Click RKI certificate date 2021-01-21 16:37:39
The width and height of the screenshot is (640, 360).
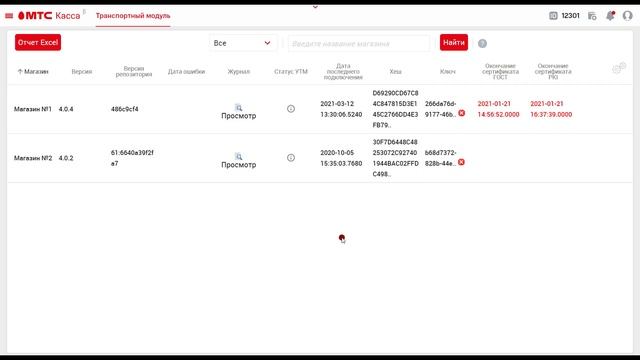pos(551,109)
